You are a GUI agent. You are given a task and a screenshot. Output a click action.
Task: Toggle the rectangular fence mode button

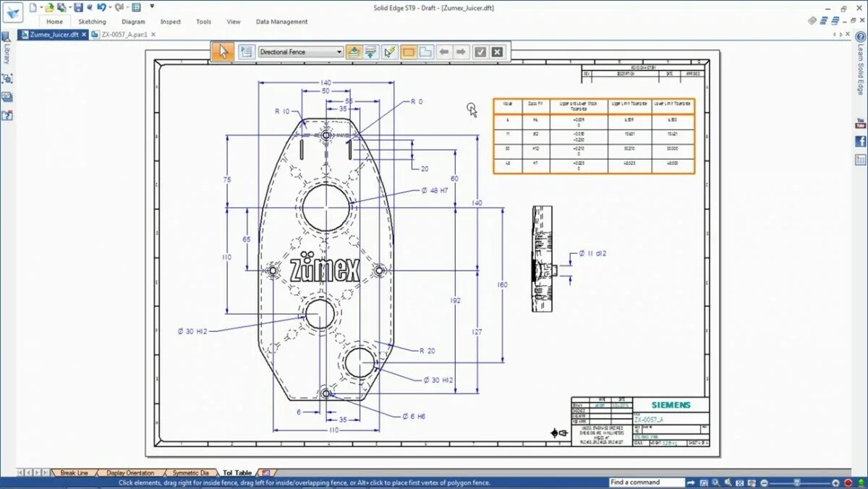point(409,51)
